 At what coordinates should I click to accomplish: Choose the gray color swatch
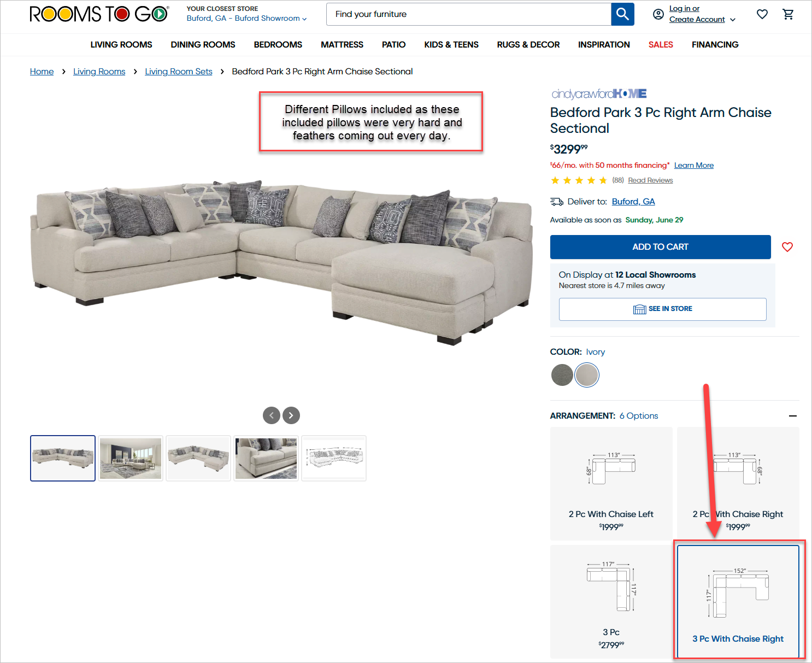pyautogui.click(x=562, y=375)
